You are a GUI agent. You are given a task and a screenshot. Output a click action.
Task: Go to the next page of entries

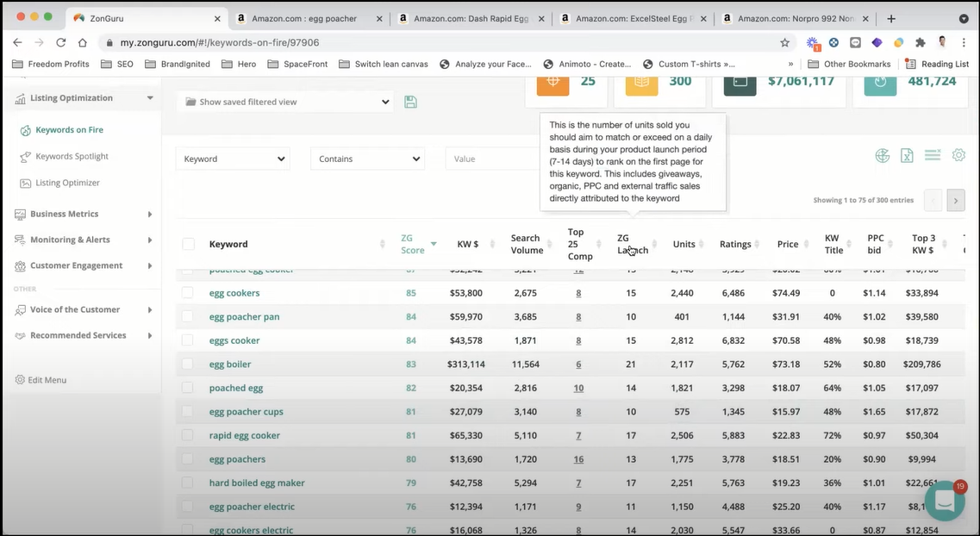point(955,201)
